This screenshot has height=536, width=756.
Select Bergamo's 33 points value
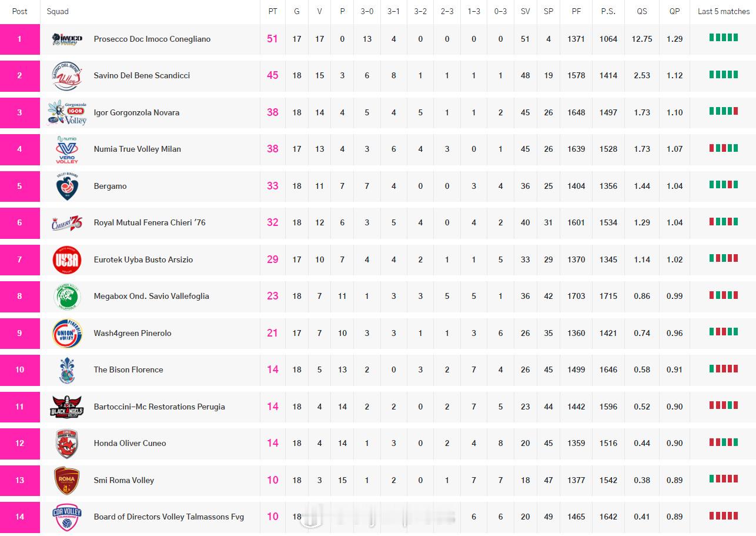pyautogui.click(x=272, y=186)
